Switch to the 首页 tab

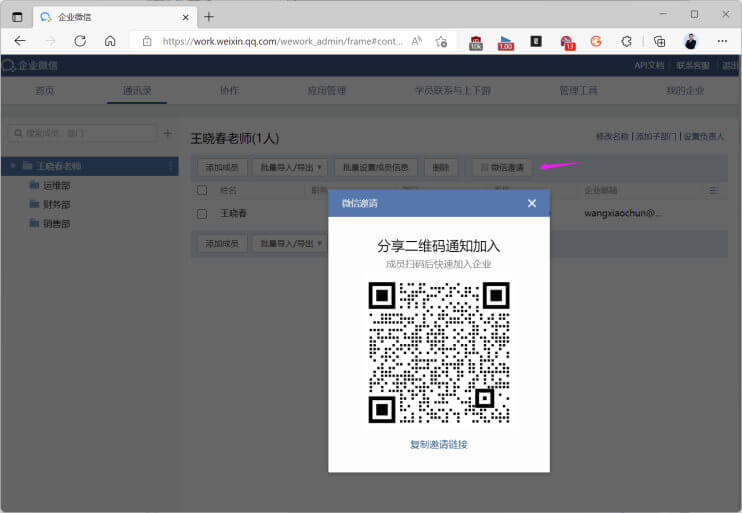45,90
